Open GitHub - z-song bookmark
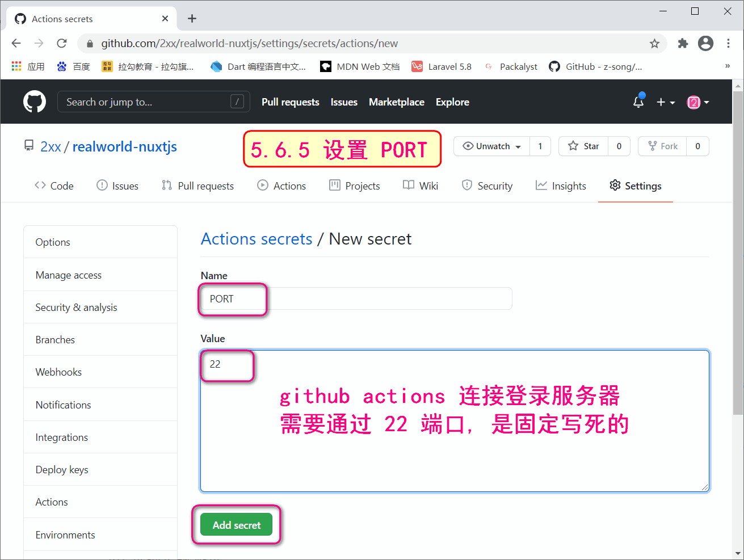 tap(595, 66)
